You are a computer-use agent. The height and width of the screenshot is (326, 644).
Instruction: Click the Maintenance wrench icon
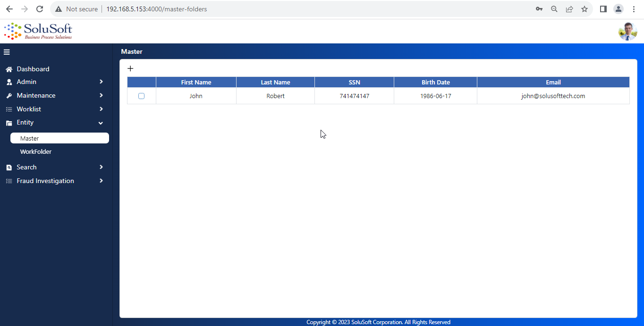coord(8,96)
